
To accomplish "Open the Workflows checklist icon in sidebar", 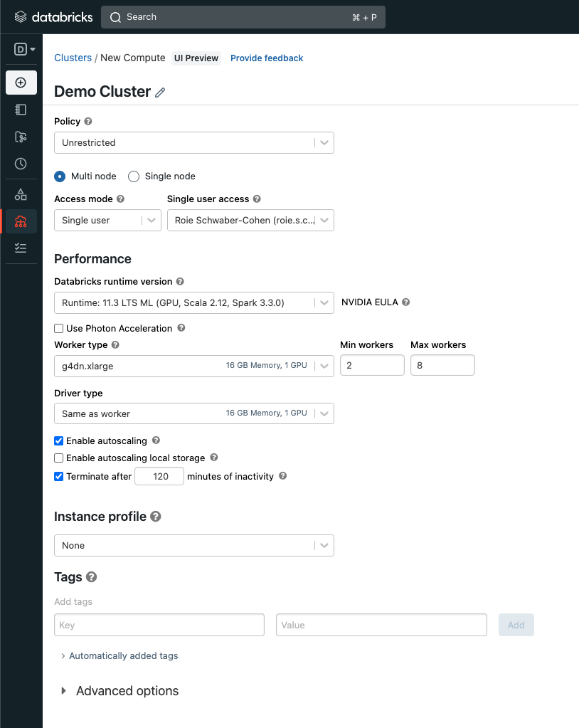I will 21,248.
